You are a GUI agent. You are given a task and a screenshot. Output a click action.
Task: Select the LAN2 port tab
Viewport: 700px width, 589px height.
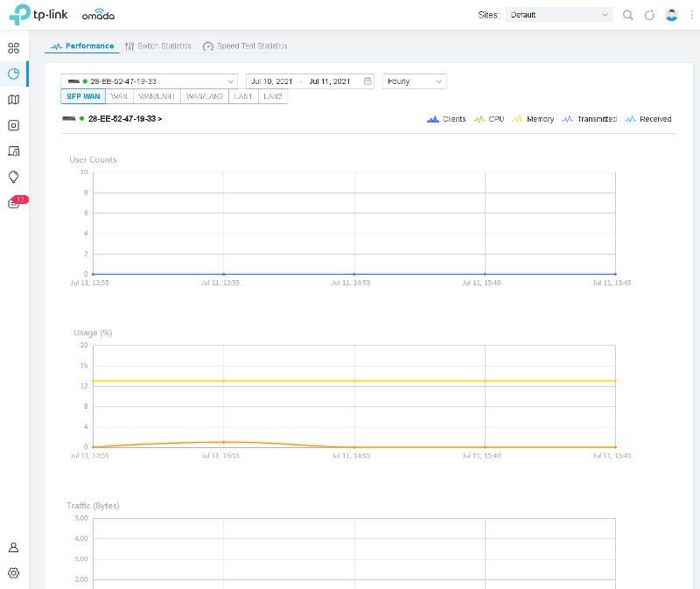(x=273, y=96)
